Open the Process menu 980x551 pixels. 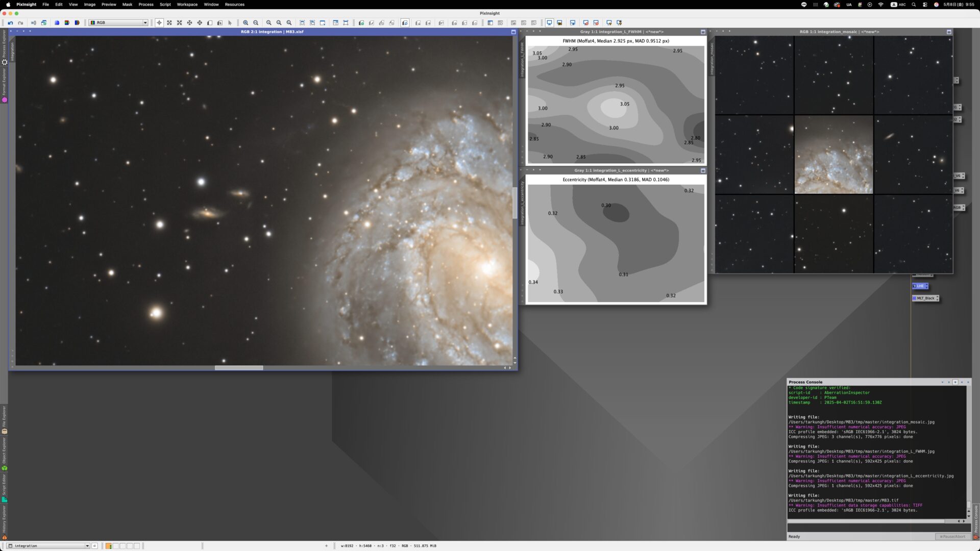146,5
